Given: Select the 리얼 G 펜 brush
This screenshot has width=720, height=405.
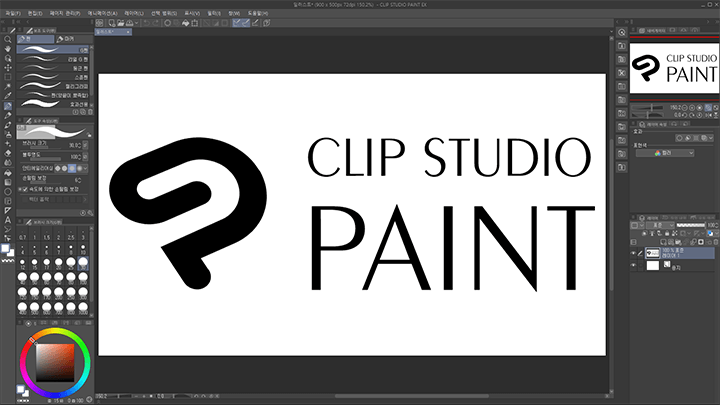Looking at the screenshot, I should coord(53,59).
